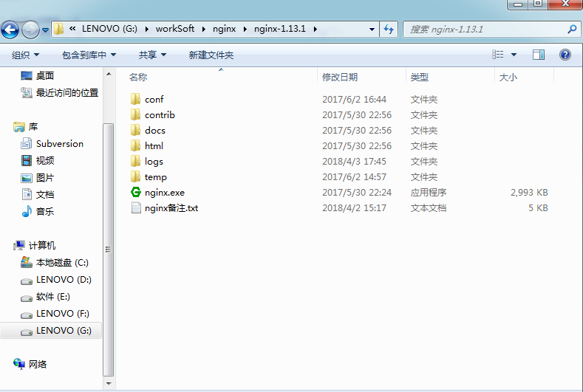Image resolution: width=583 pixels, height=392 pixels.
Task: Select the temp folder icon
Action: click(x=135, y=177)
